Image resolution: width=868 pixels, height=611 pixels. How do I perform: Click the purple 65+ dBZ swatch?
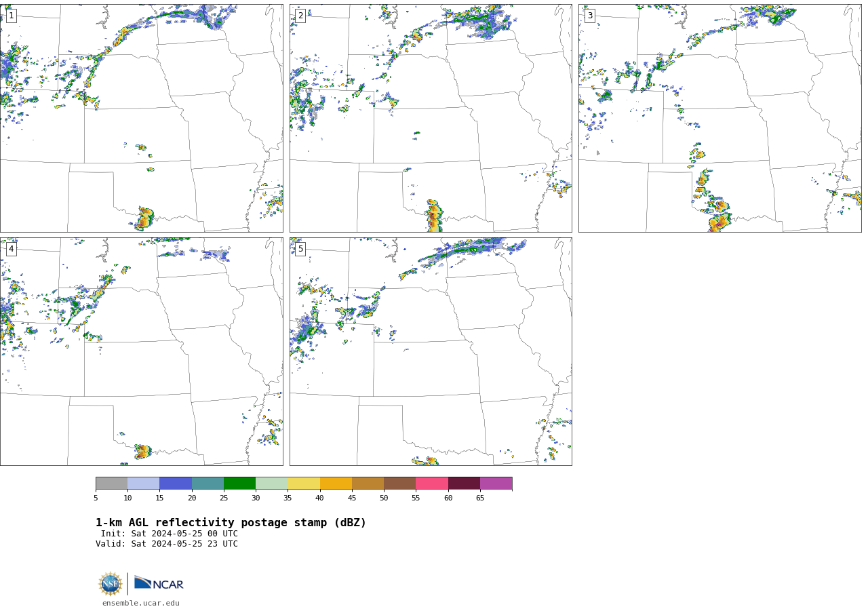pos(496,484)
